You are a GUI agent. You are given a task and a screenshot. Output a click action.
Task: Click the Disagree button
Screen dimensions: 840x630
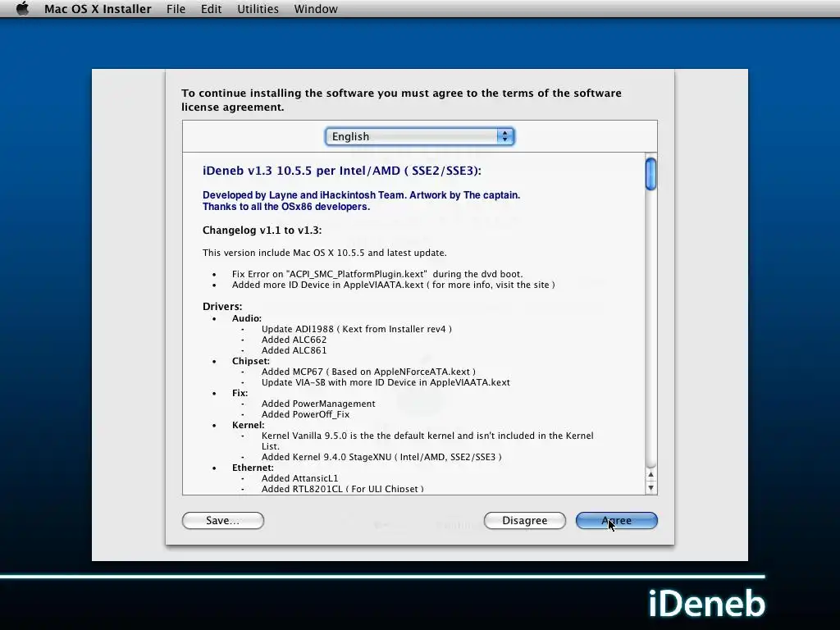pyautogui.click(x=524, y=520)
